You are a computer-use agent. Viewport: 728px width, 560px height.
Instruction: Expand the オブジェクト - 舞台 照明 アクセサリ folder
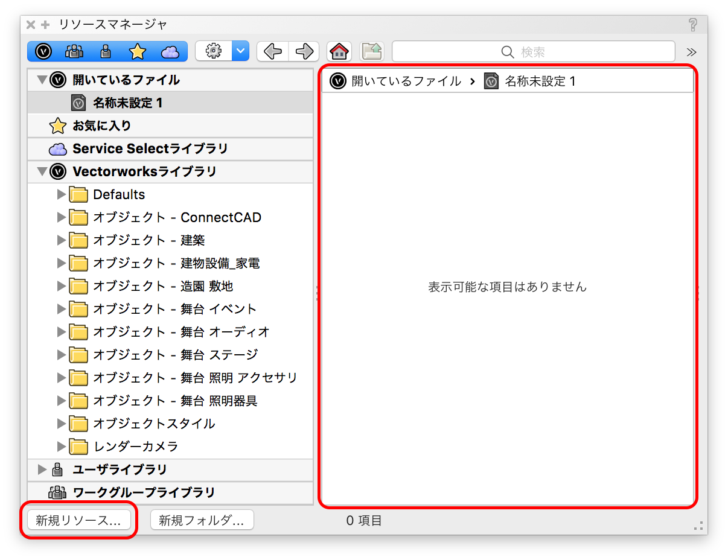(x=61, y=378)
